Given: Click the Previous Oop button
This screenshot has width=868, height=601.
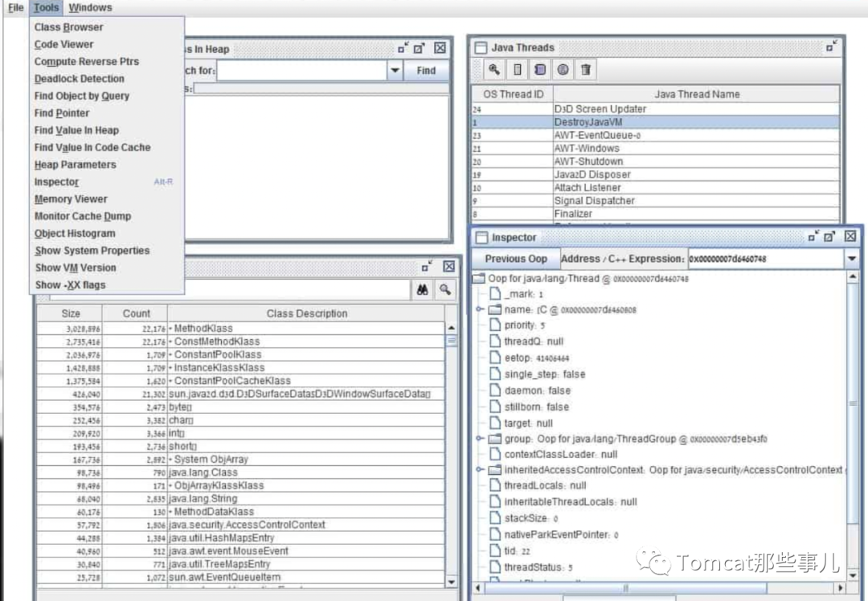Looking at the screenshot, I should [516, 259].
